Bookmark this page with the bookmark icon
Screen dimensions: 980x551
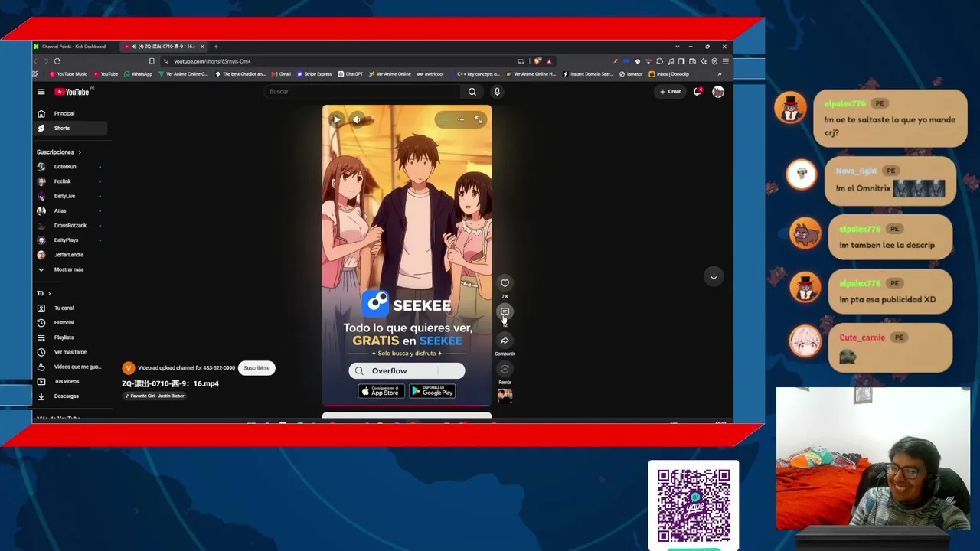[152, 61]
